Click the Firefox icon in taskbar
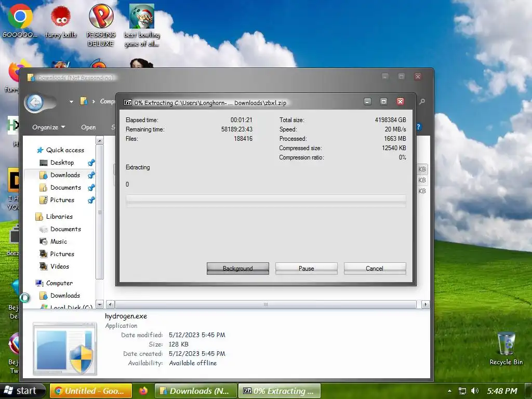The height and width of the screenshot is (399, 532). pyautogui.click(x=143, y=391)
